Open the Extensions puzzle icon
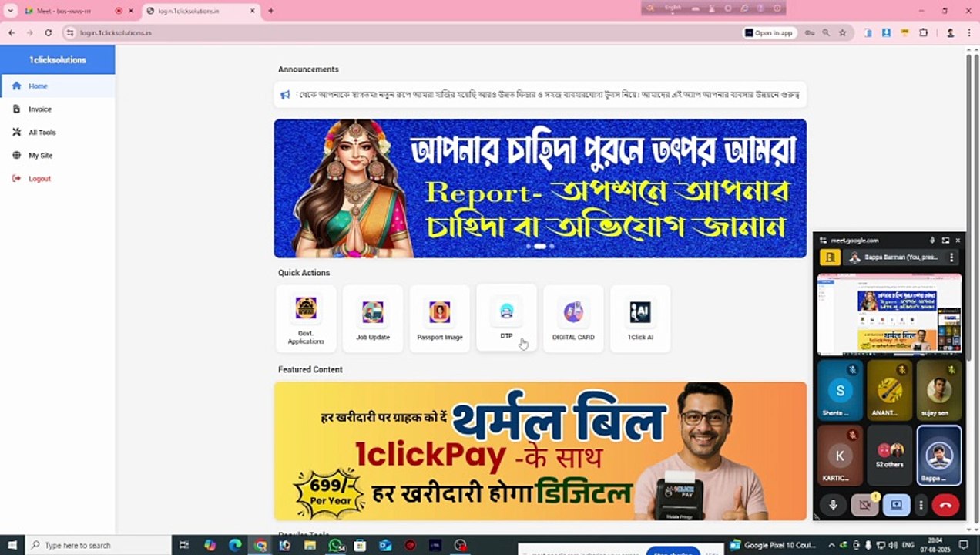The width and height of the screenshot is (980, 555). click(923, 33)
